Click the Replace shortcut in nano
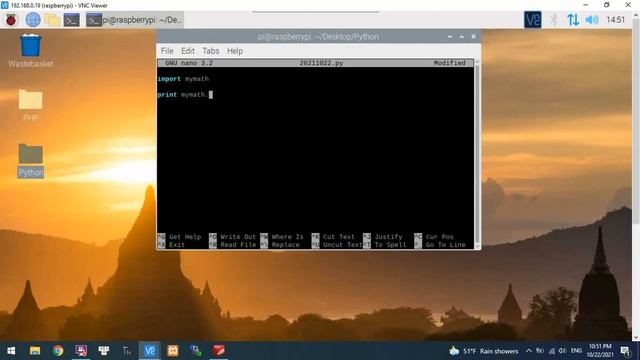This screenshot has width=640, height=360. (x=280, y=245)
